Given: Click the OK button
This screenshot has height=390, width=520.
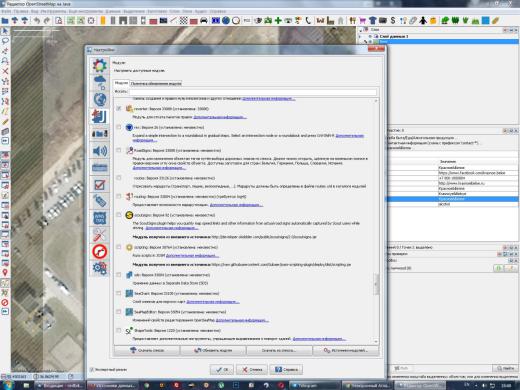Looking at the screenshot, I should [222, 369].
